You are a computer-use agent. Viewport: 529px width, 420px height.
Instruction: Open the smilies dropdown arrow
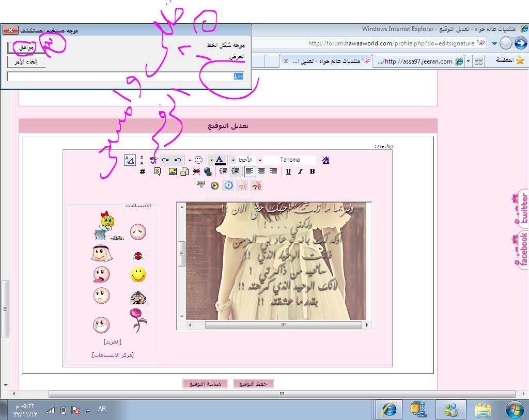coord(190,160)
